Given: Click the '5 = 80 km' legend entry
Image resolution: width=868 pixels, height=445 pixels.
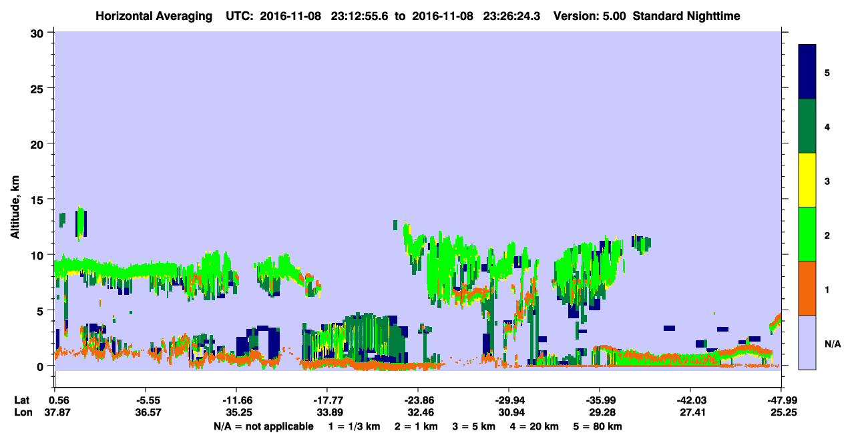Looking at the screenshot, I should pyautogui.click(x=598, y=426).
